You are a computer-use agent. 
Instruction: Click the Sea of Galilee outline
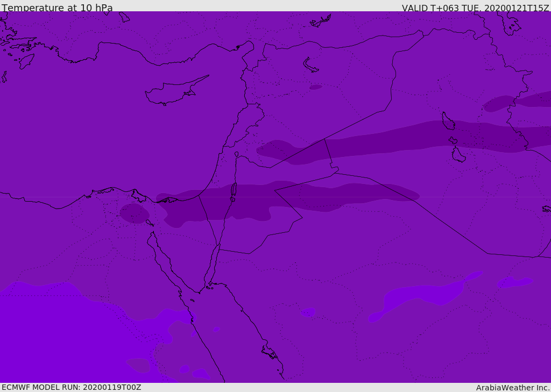(x=236, y=154)
